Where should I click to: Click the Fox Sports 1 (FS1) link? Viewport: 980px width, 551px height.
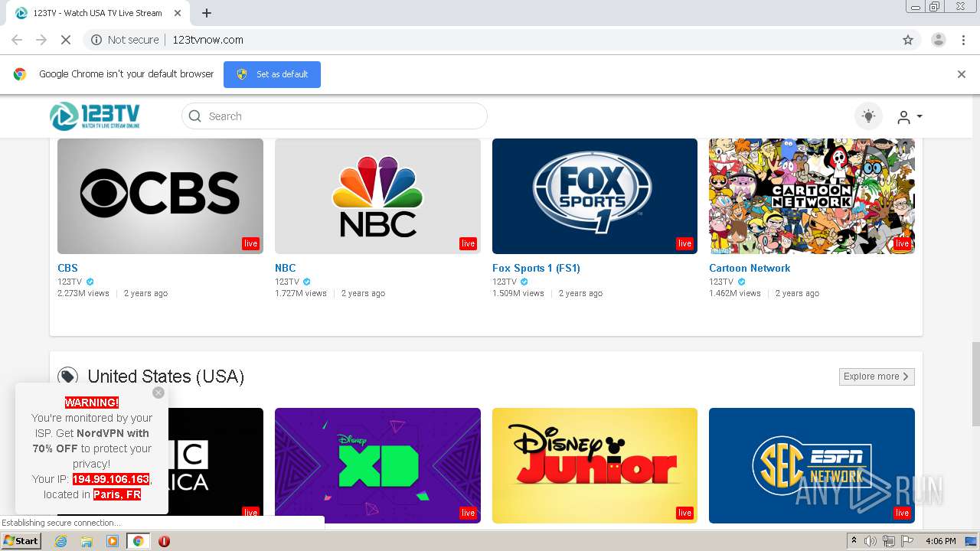pyautogui.click(x=536, y=268)
